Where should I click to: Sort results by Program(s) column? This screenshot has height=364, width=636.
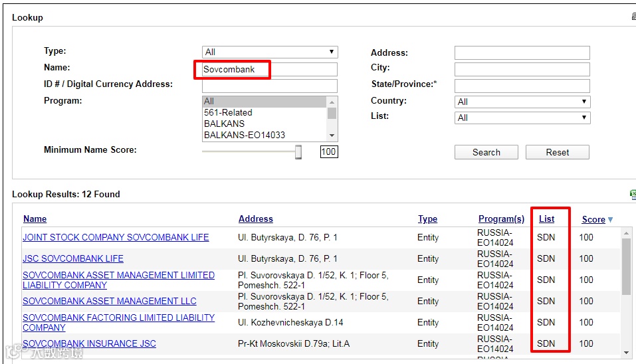(501, 219)
